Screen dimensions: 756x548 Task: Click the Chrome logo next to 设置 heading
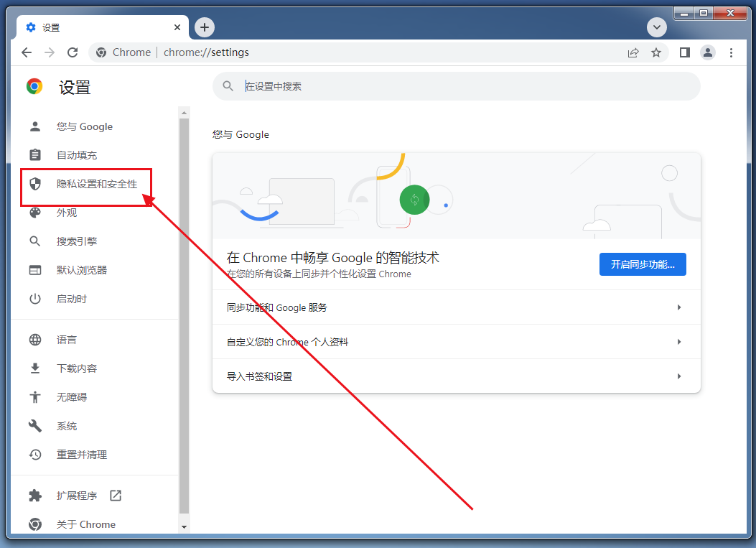34,86
